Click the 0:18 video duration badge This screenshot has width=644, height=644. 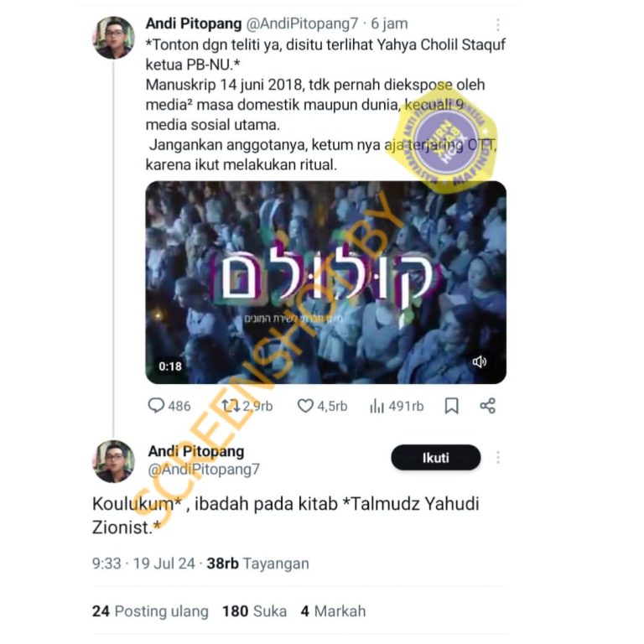pos(170,366)
